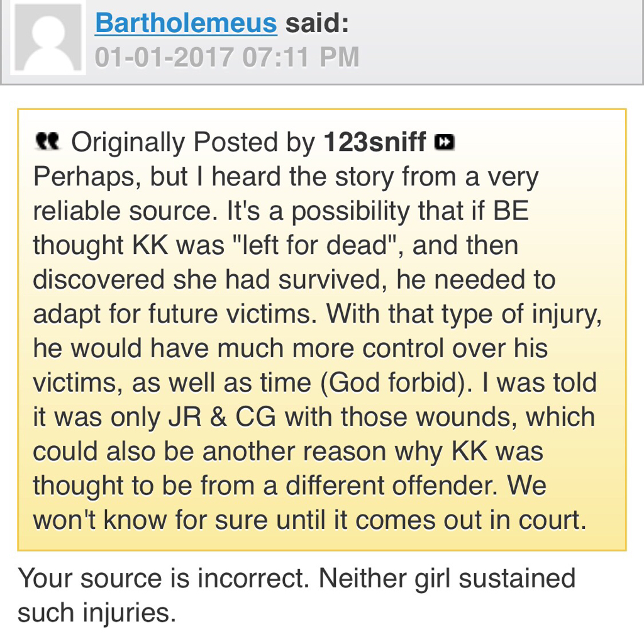Click the default user avatar image
Screen dimensions: 644x644
point(48,38)
